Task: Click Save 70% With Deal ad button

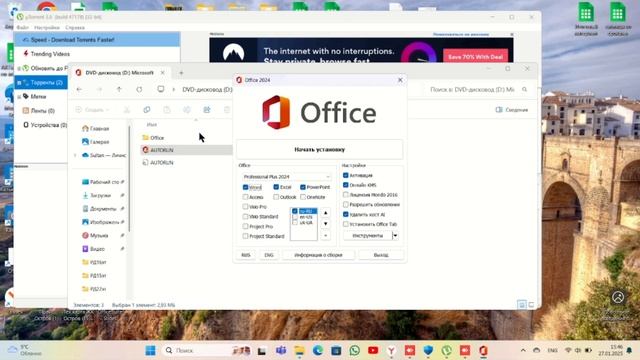Action: (x=476, y=57)
